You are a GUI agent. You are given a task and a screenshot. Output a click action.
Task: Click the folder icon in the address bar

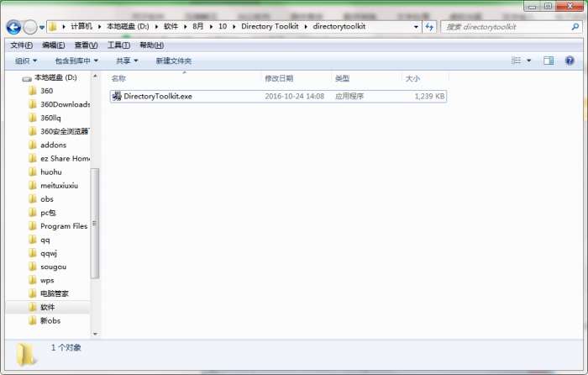pyautogui.click(x=53, y=27)
